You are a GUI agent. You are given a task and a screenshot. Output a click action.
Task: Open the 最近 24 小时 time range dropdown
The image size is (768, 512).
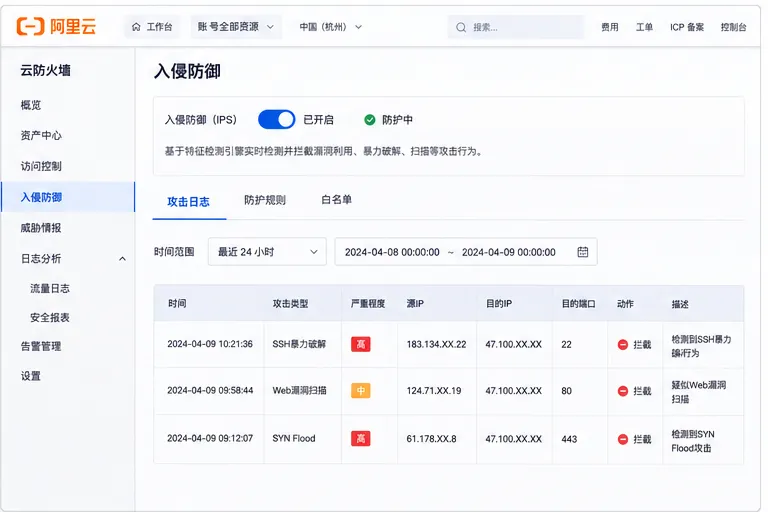267,252
